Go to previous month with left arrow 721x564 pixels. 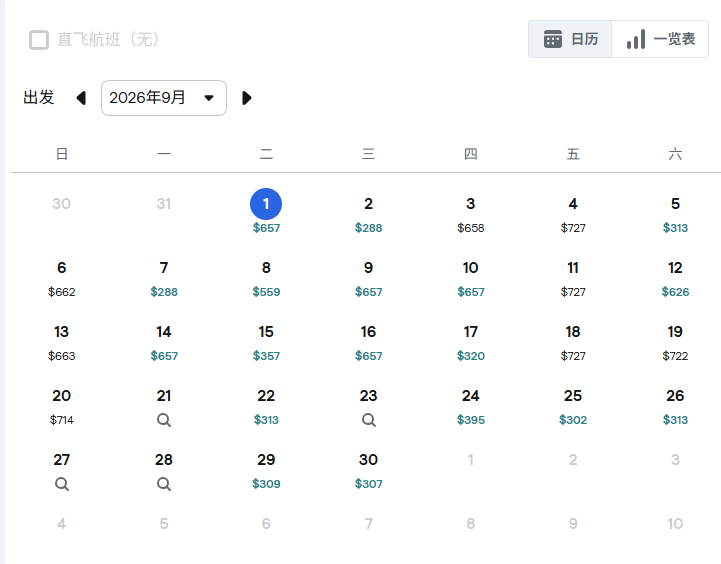point(81,98)
